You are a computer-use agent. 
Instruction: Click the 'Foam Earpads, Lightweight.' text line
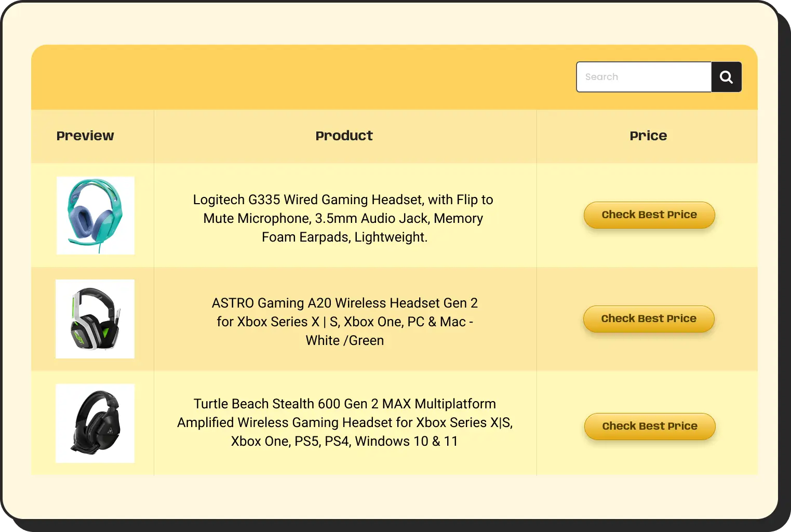point(344,237)
